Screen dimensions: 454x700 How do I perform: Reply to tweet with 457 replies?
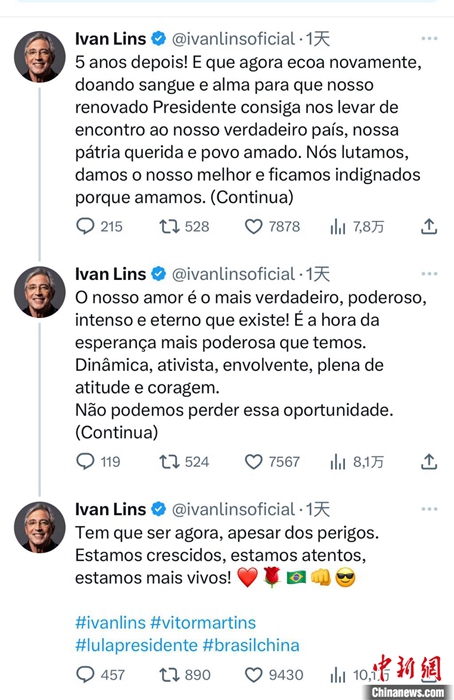(85, 675)
